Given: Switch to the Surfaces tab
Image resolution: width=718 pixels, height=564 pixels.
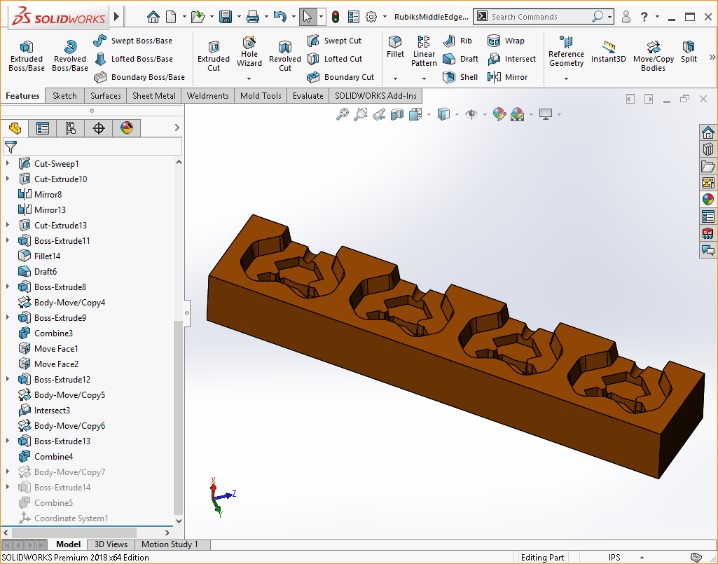Looking at the screenshot, I should (105, 96).
